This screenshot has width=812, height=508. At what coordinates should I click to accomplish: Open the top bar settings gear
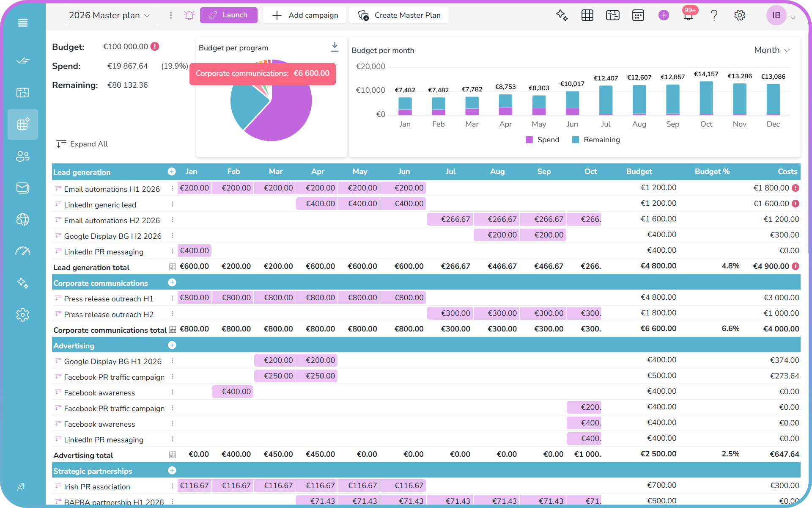[740, 15]
